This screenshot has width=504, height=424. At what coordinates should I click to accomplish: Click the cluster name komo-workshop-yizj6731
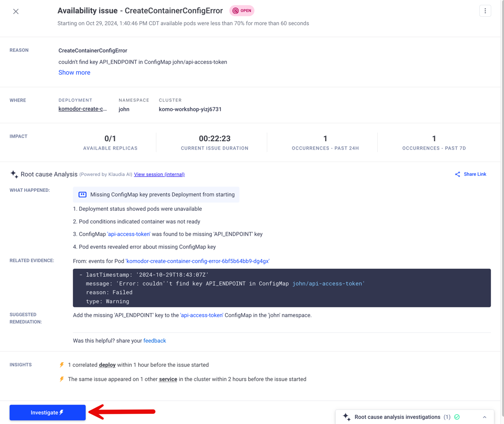coord(190,109)
